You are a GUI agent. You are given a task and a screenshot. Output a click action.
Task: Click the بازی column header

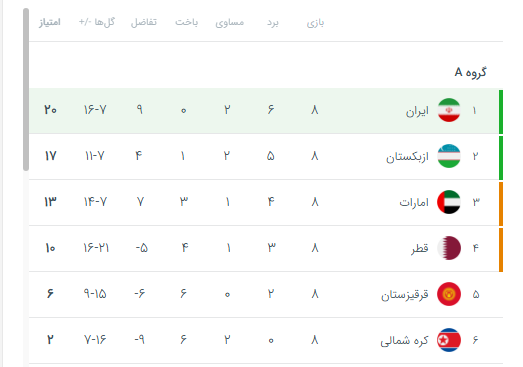315,23
